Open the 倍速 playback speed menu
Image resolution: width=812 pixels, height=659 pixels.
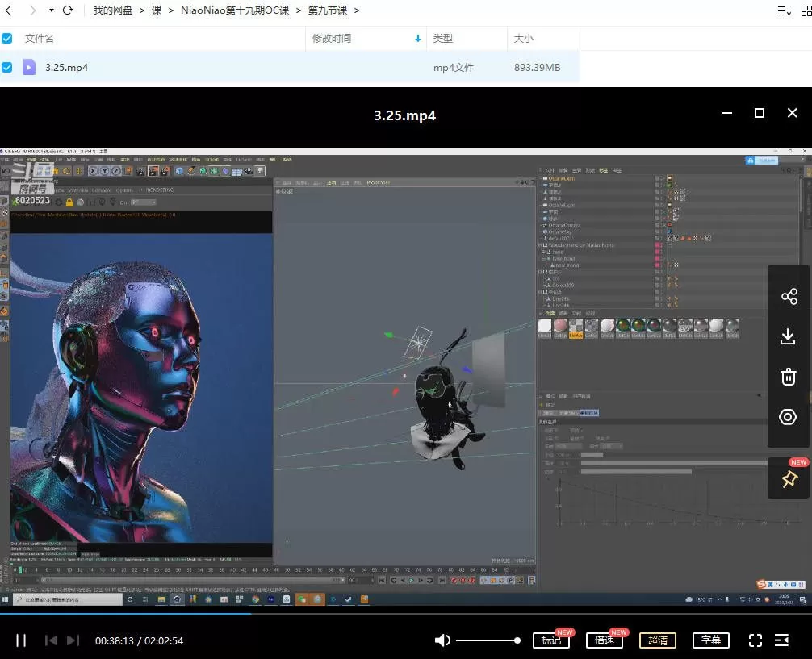605,640
